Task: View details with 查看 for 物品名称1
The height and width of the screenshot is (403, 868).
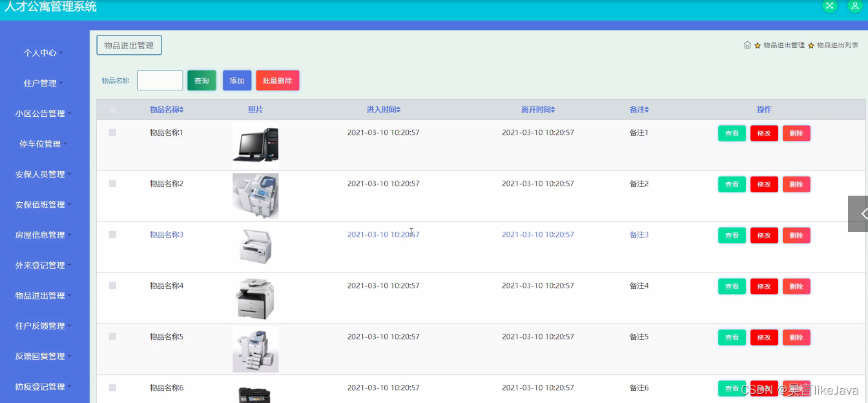Action: 732,133
